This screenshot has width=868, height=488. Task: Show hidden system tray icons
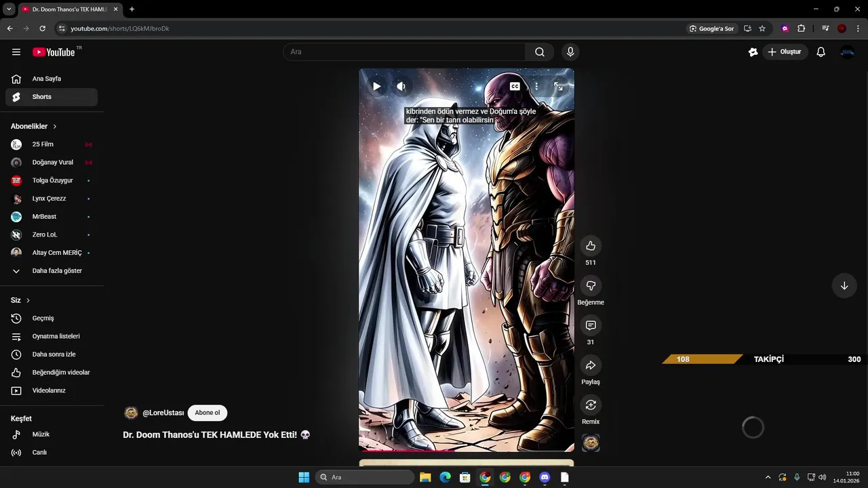coord(768,477)
